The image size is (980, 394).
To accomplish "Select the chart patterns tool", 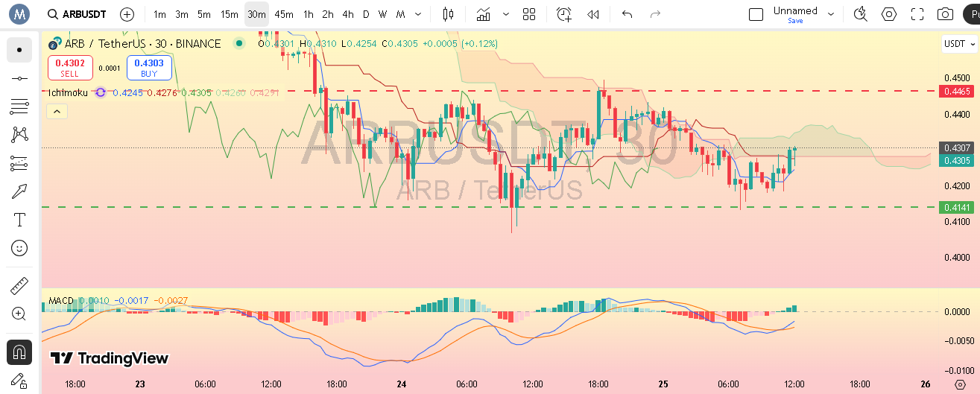I will point(19,135).
